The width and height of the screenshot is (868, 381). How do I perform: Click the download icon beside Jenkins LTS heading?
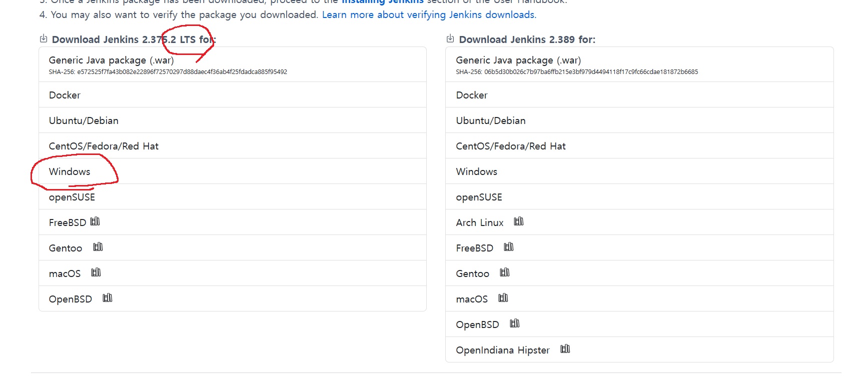(44, 38)
